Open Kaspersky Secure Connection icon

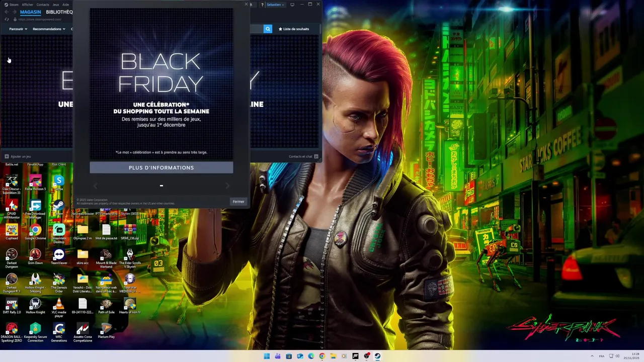coord(35,333)
